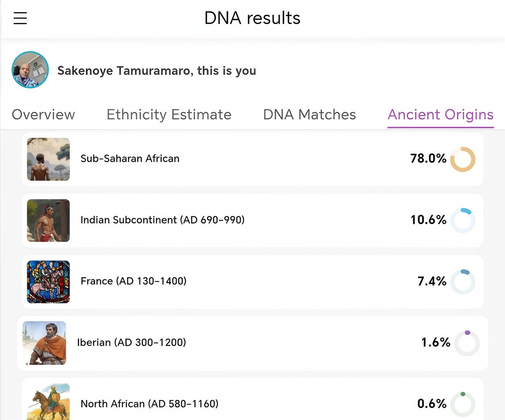Click the France stained-glass thumbnail

(48, 281)
